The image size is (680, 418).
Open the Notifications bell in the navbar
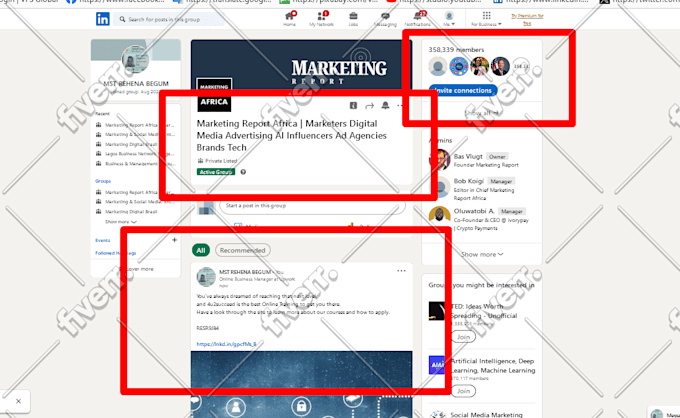418,18
